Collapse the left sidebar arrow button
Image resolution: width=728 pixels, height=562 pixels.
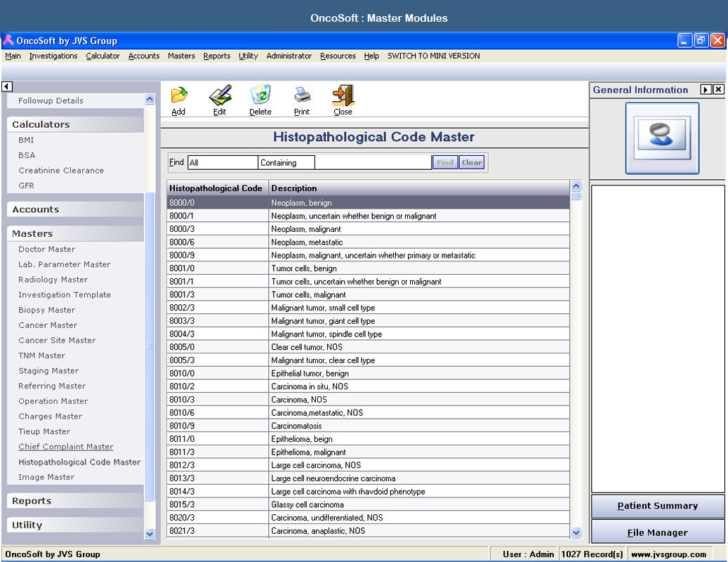point(7,86)
